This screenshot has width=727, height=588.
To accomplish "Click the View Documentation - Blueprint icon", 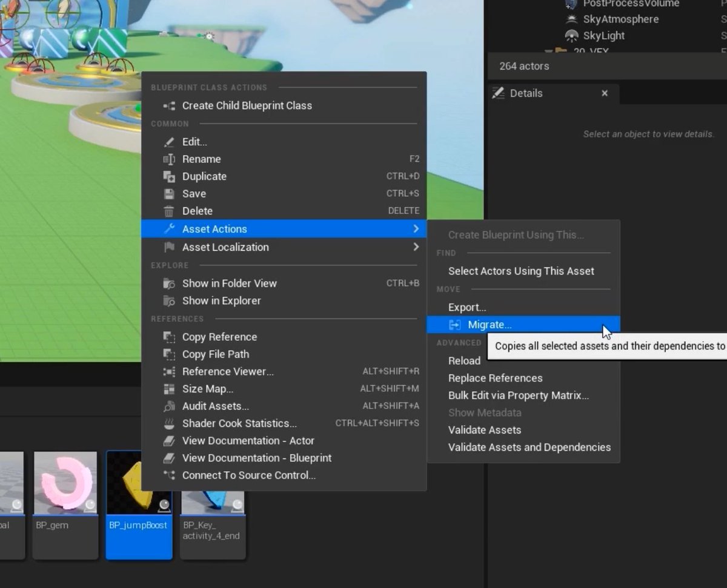I will 169,458.
